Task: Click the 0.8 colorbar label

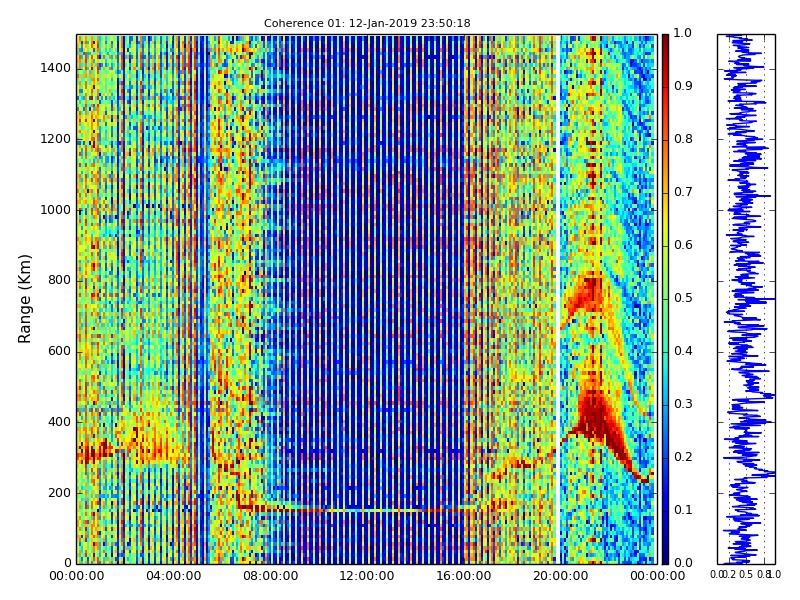Action: [x=683, y=139]
